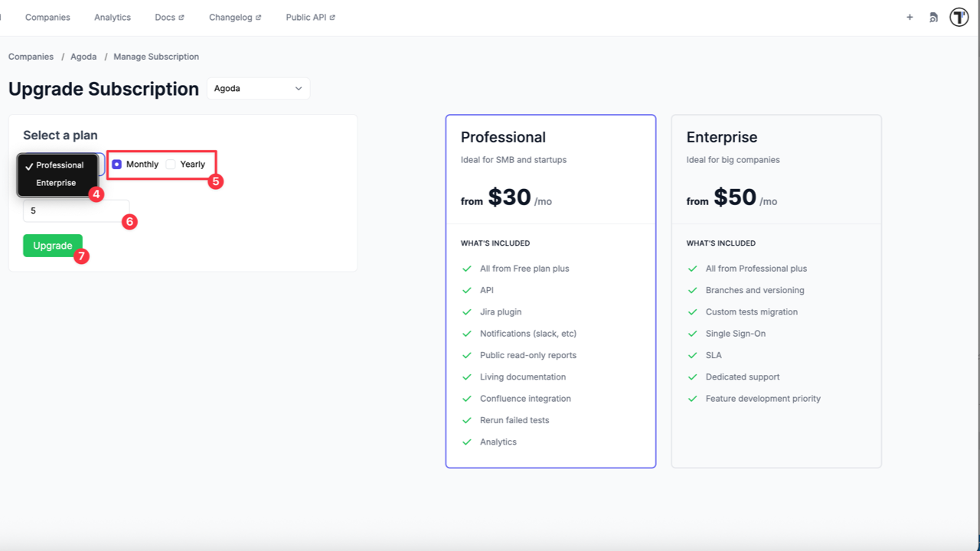Open the document search icon
The height and width of the screenshot is (551, 980).
pyautogui.click(x=933, y=17)
